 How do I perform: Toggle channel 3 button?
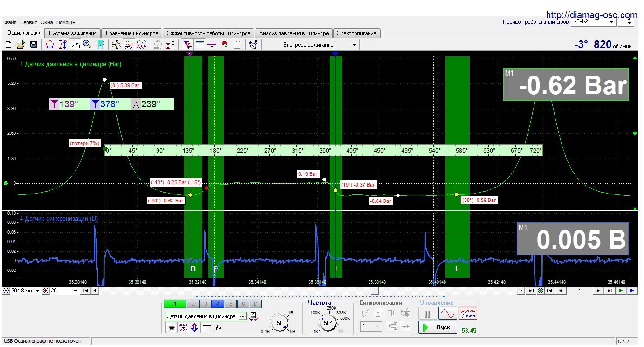click(205, 304)
